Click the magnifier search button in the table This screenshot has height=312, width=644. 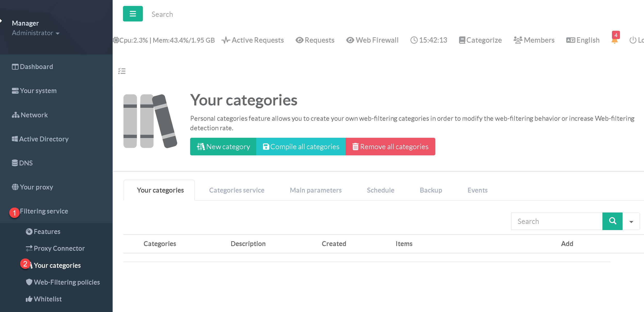tap(612, 221)
